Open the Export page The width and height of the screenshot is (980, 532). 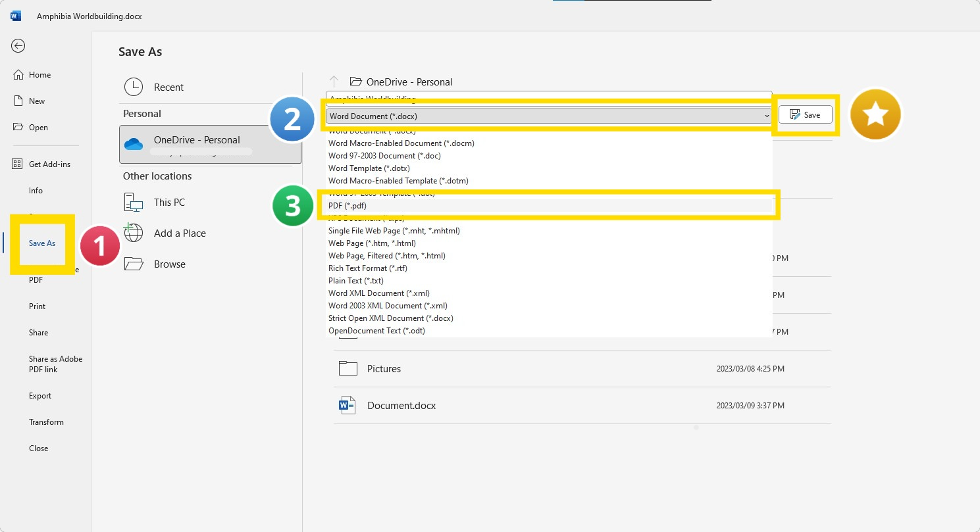coord(39,396)
